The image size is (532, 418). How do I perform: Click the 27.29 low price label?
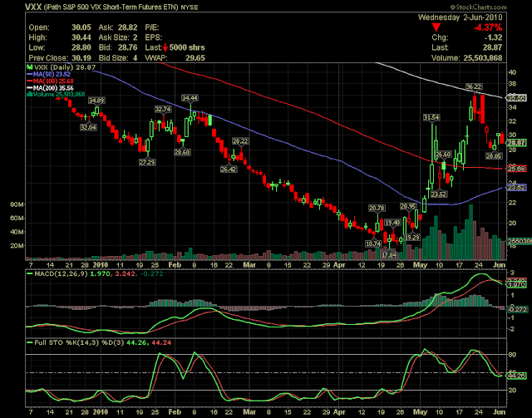[x=147, y=162]
